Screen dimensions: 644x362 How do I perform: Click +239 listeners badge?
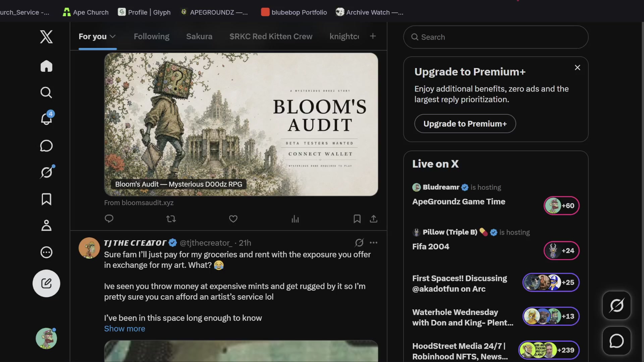[549, 350]
